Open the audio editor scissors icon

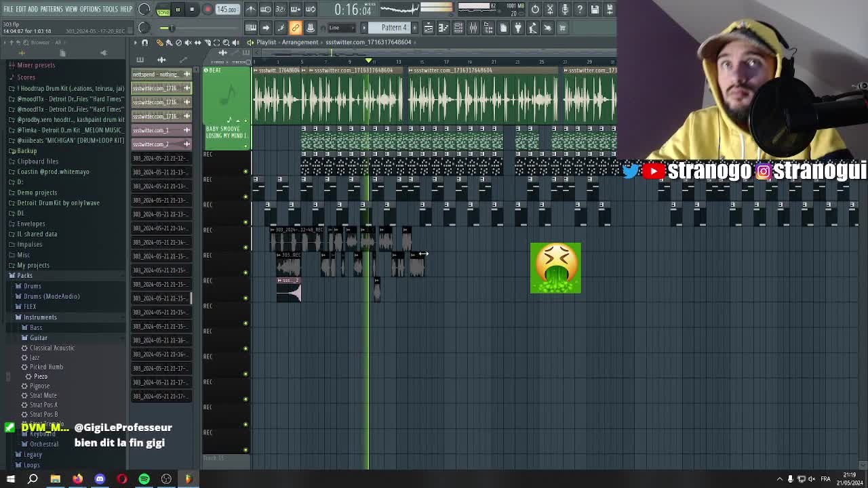[x=550, y=9]
